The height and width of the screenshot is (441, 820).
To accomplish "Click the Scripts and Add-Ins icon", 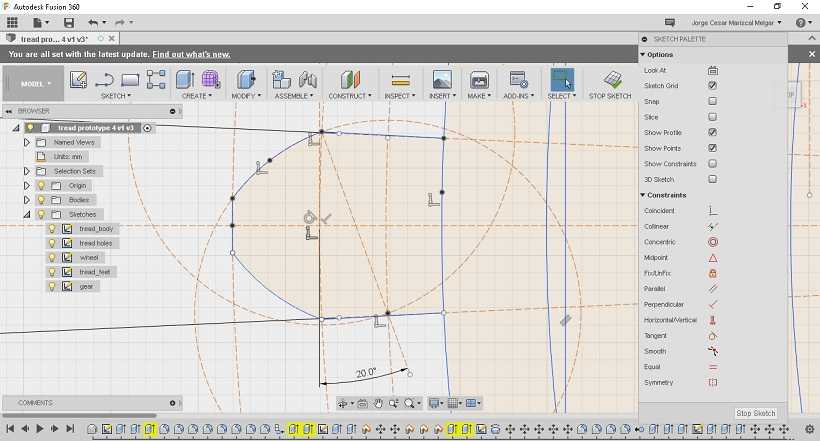I will click(518, 80).
